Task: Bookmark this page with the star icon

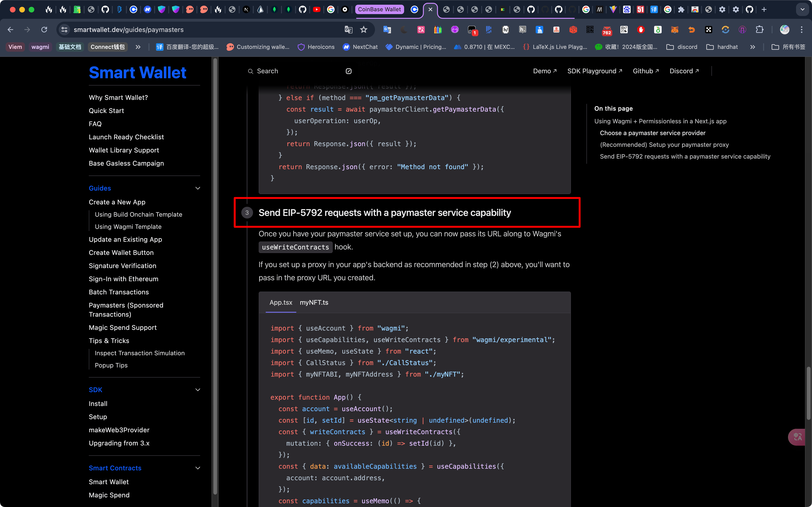Action: tap(363, 30)
